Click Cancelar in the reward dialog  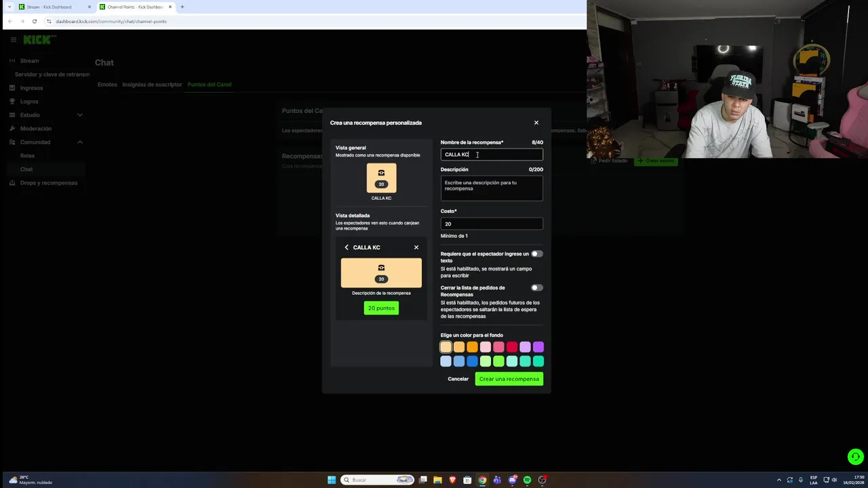tap(458, 379)
